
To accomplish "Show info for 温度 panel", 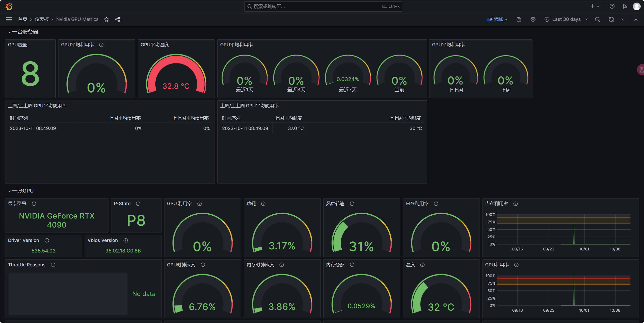I will (422, 265).
